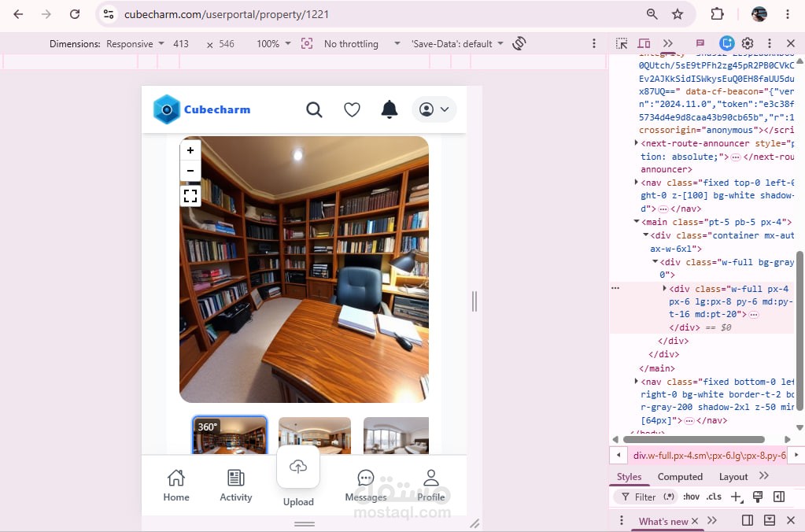Open Messages from the bottom navigation

click(366, 486)
